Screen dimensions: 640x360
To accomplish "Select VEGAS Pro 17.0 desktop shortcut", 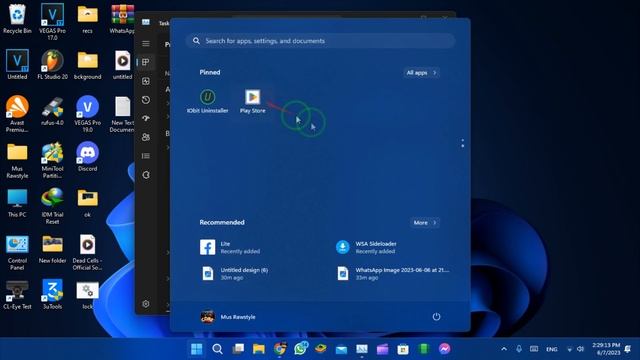I will 52,22.
